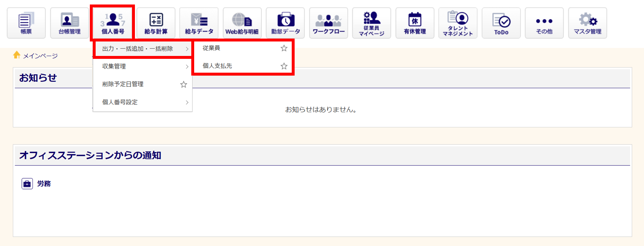The image size is (644, 246).
Task: Select 従業員 from the submenu
Action: (212, 48)
